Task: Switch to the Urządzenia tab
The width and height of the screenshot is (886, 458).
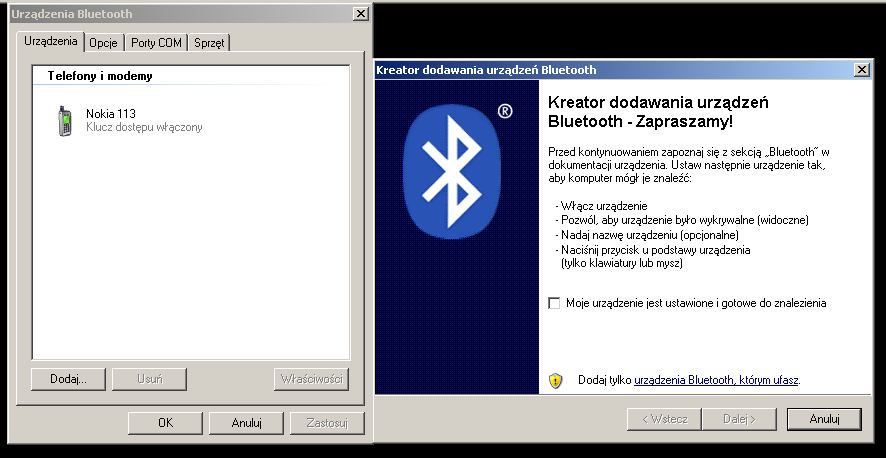Action: click(x=51, y=41)
